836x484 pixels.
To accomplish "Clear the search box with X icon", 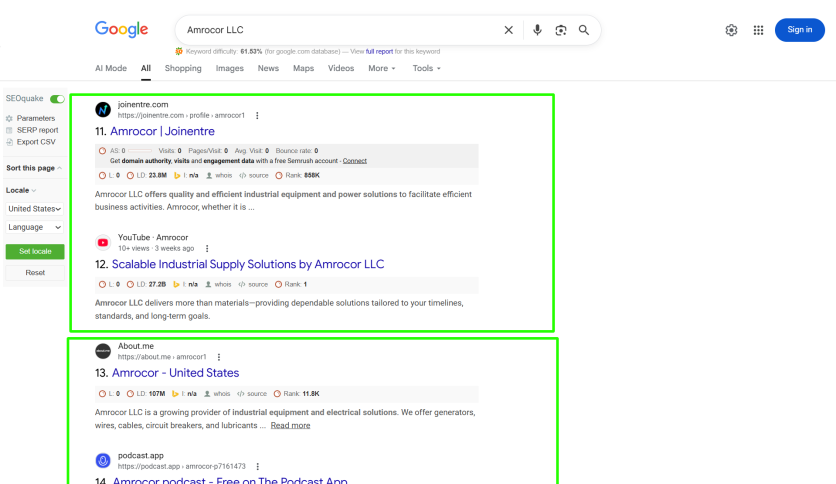I will tap(509, 30).
